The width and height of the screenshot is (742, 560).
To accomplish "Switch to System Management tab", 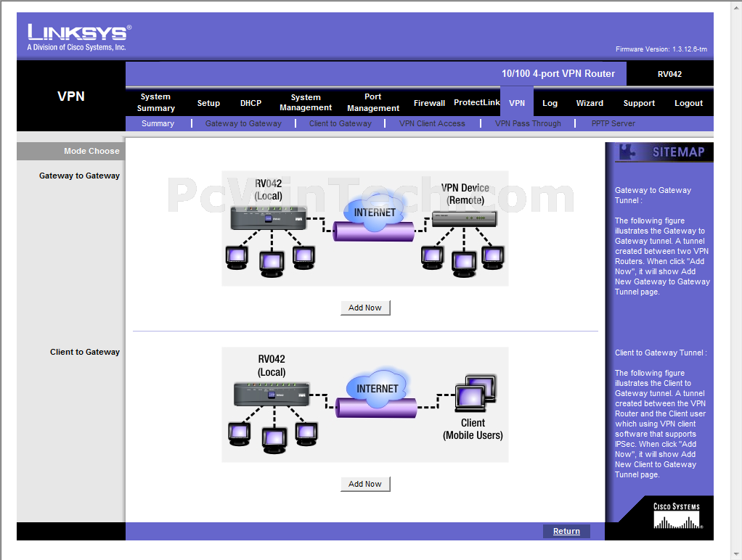I will tap(306, 102).
